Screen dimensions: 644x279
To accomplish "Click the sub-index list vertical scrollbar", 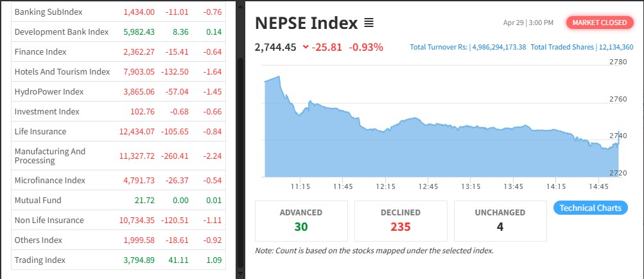I will coord(241,161).
